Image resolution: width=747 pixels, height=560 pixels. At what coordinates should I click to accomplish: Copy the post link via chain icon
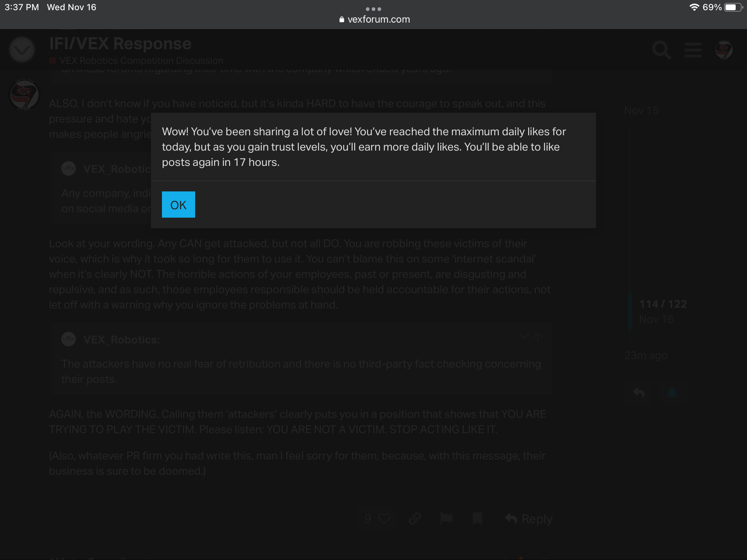[x=415, y=518]
